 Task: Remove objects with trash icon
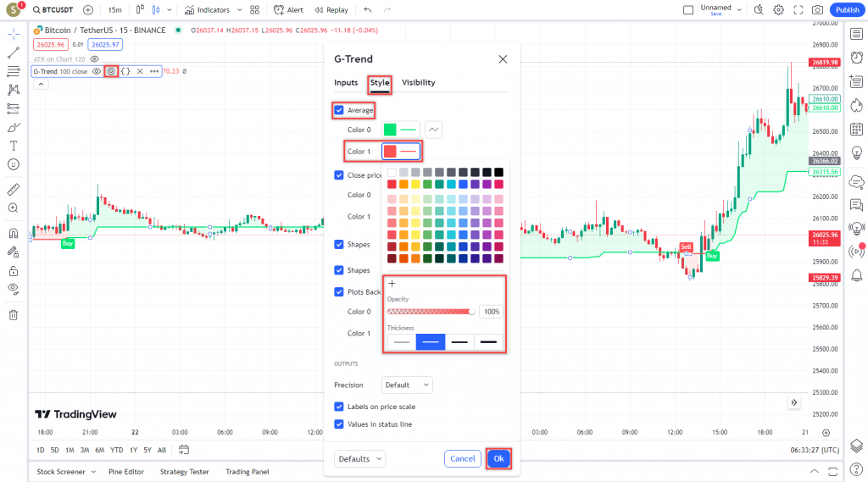tap(14, 315)
